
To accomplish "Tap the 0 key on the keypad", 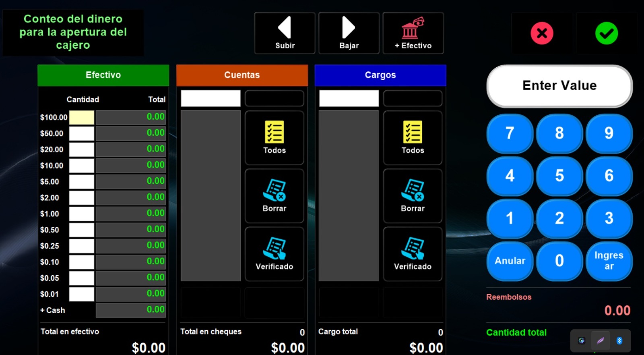I will click(559, 261).
